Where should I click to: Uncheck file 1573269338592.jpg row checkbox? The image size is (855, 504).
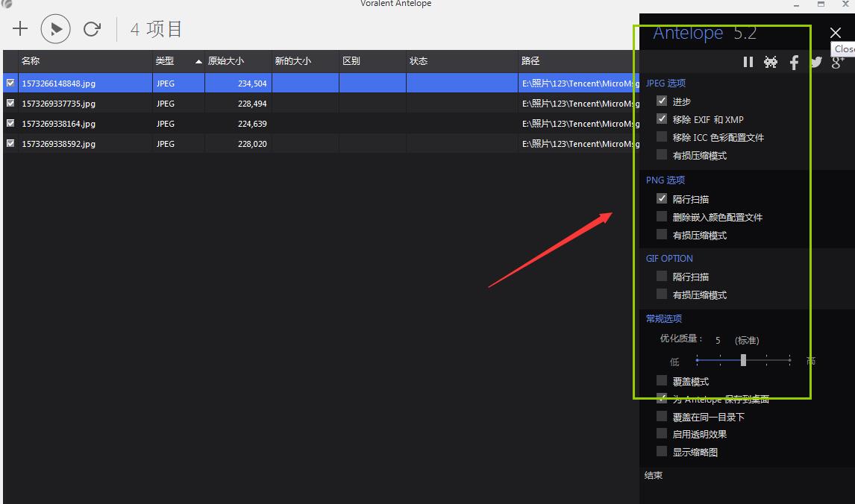[x=10, y=143]
